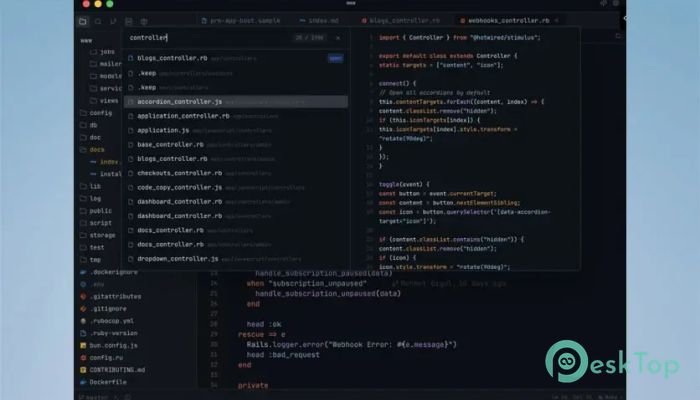
Task: Open config.ru in project tree
Action: pyautogui.click(x=106, y=358)
